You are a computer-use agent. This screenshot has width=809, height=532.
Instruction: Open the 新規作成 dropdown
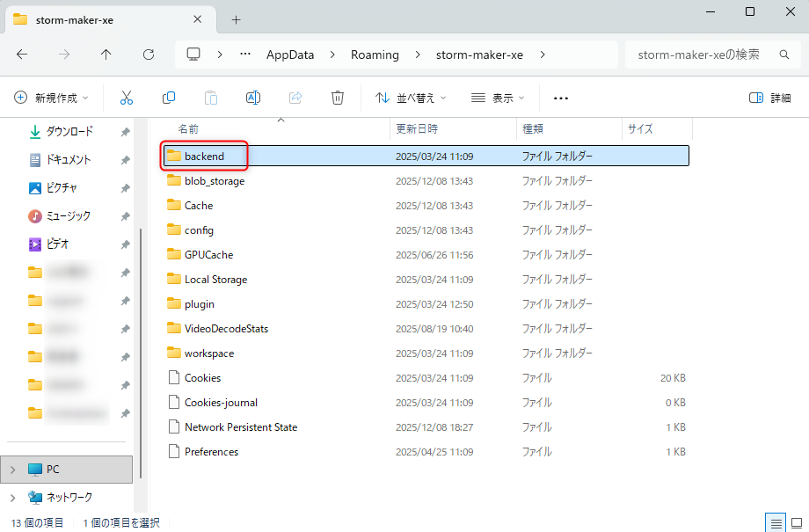point(53,98)
